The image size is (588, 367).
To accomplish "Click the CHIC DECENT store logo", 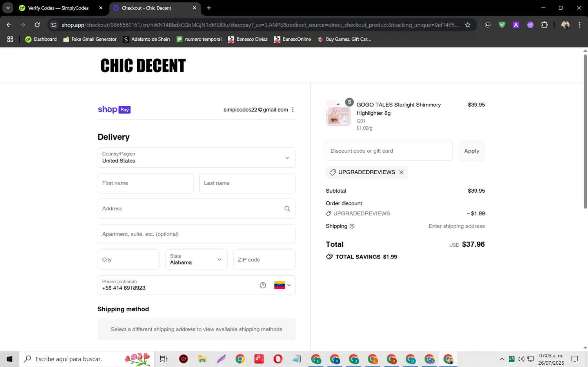I will tap(143, 65).
